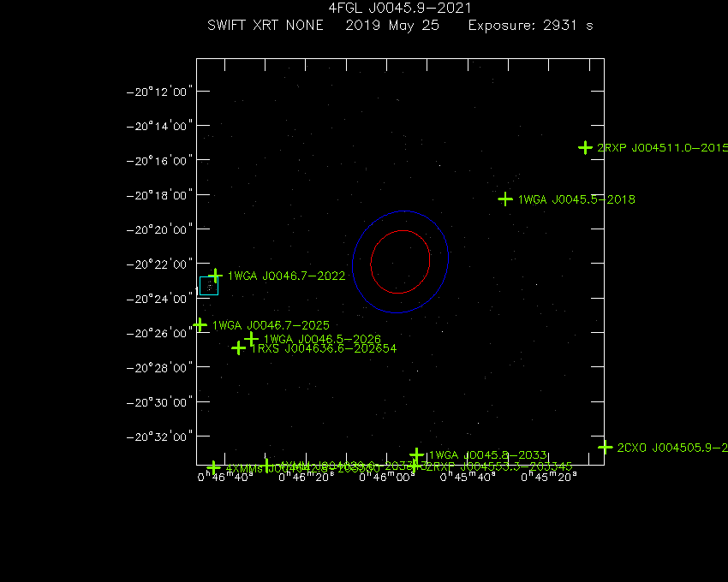Click the 1WGA J0046.7-2022 source label
Screen dimensions: 728x582
point(286,276)
